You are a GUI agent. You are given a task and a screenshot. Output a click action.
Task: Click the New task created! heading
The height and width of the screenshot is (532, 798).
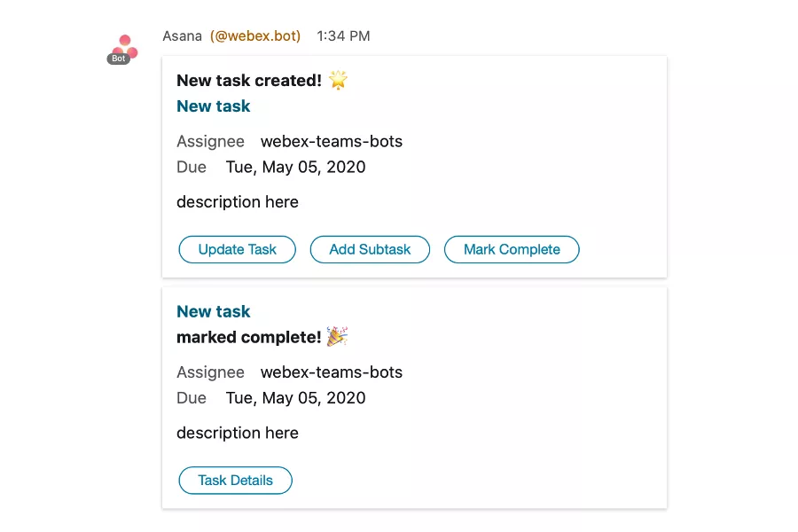[x=249, y=81]
